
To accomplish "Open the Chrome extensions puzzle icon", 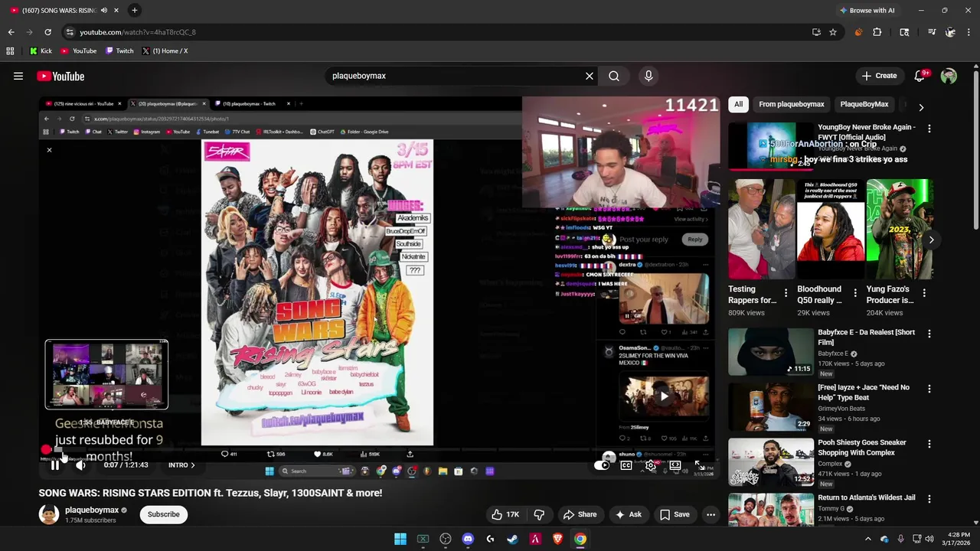I will [x=877, y=32].
